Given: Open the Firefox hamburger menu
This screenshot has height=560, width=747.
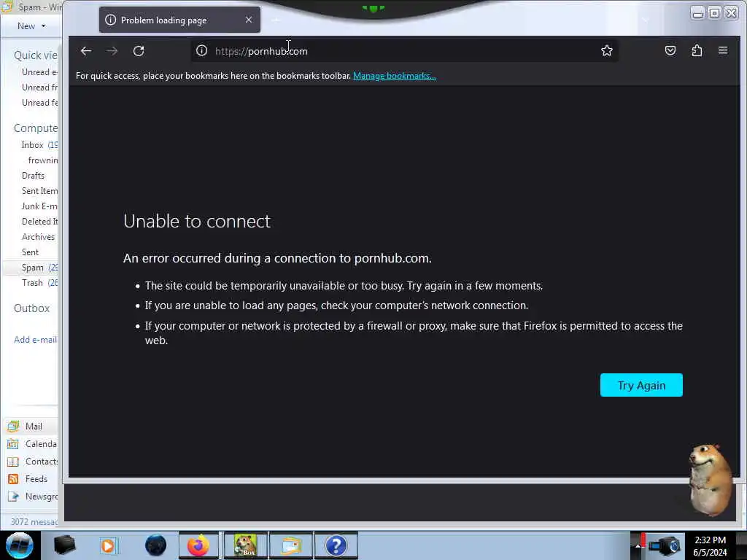Looking at the screenshot, I should coord(723,50).
